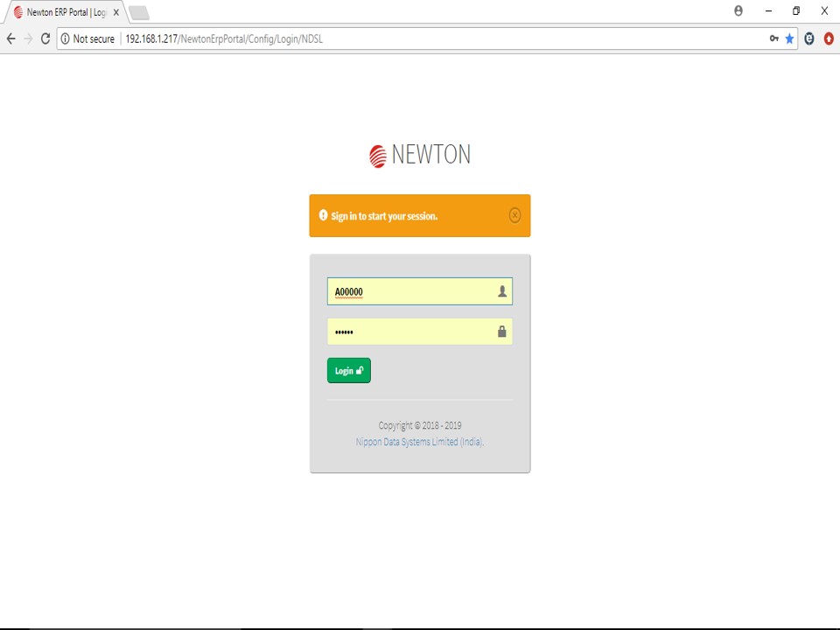Click the browser forward arrow
This screenshot has height=630, width=840.
[x=28, y=38]
